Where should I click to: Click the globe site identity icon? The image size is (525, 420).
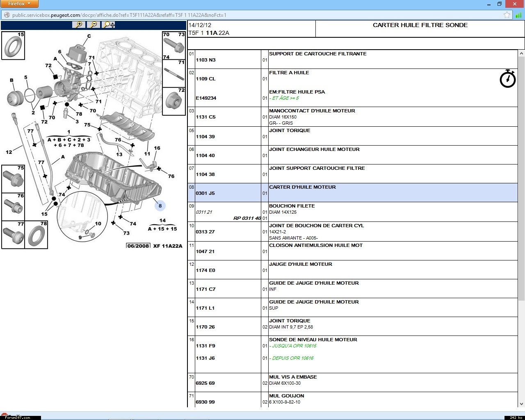pos(7,15)
